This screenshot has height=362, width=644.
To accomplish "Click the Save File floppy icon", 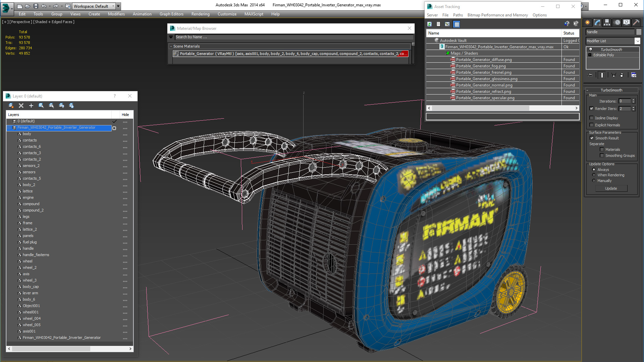I will coord(36,6).
